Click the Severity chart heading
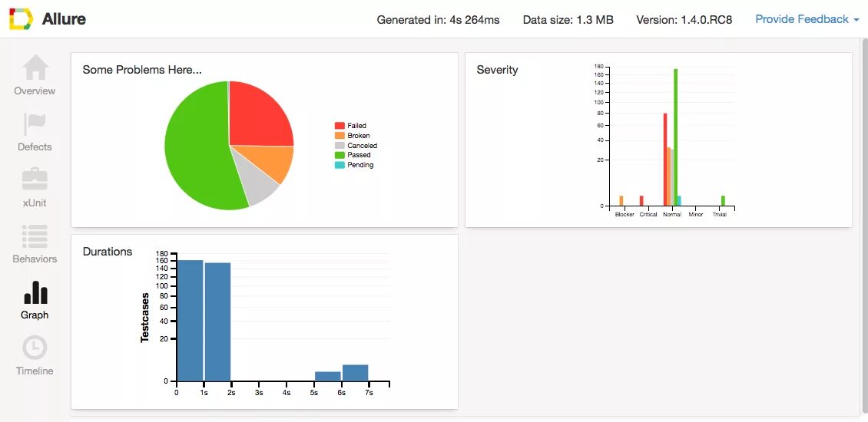Screen dimensions: 868x422 pos(497,70)
